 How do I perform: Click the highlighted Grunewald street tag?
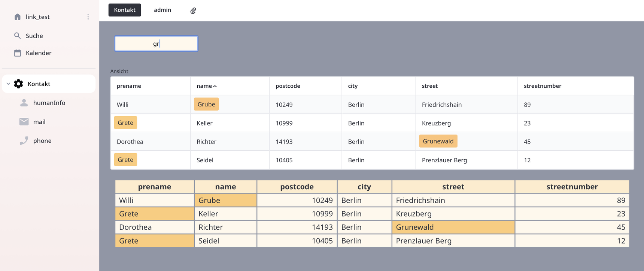438,141
